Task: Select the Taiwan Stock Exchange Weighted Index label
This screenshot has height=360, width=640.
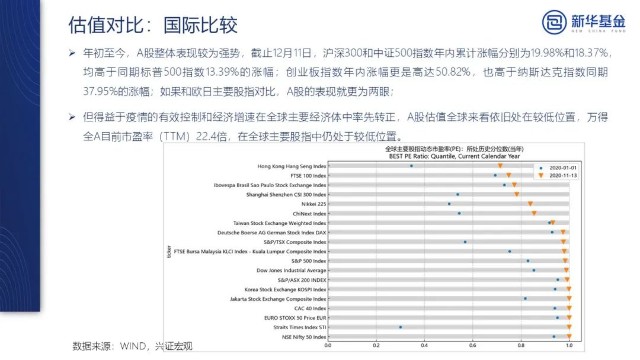Action: (x=280, y=223)
